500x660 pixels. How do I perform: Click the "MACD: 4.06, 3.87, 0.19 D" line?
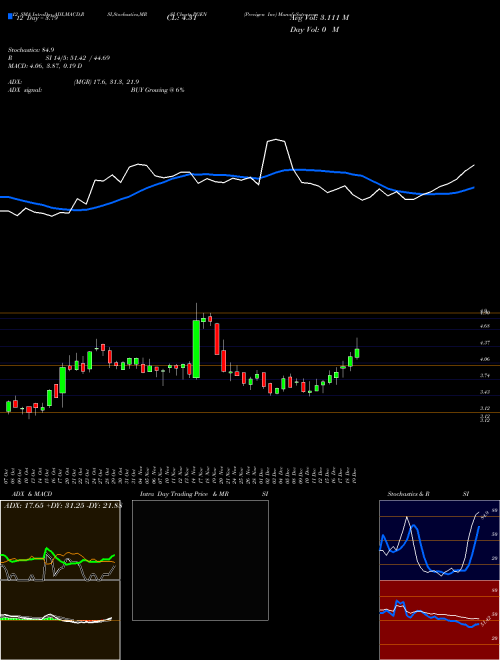(x=45, y=66)
